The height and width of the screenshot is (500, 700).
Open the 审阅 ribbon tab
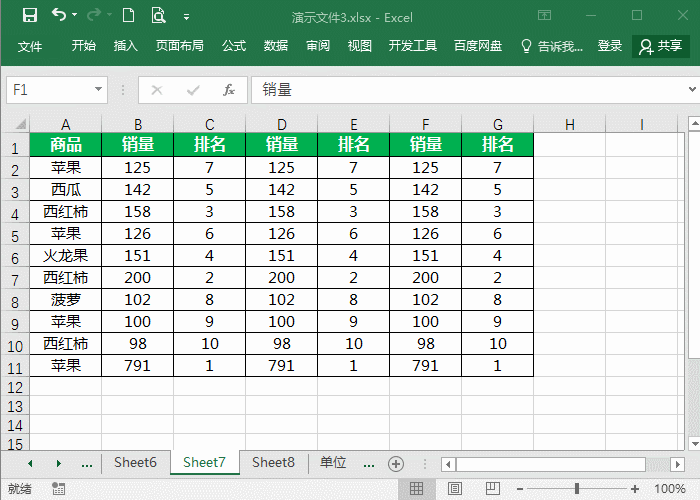click(x=318, y=46)
